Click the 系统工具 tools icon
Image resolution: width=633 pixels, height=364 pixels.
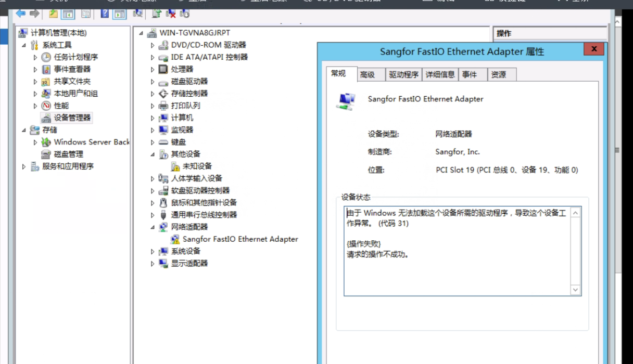35,45
